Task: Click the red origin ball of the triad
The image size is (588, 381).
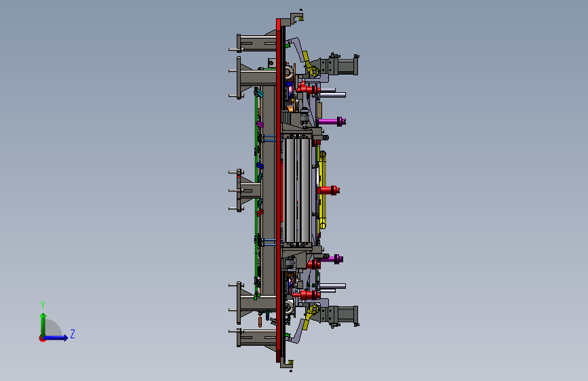Action: [x=42, y=338]
